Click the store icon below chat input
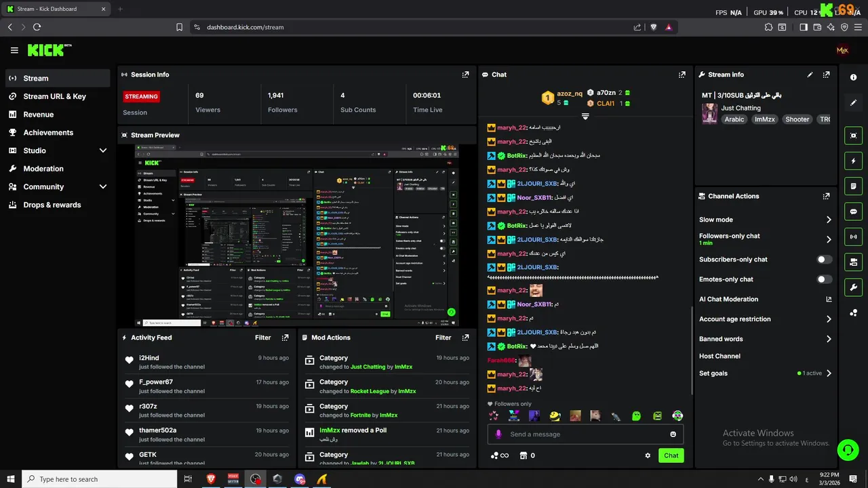Viewport: 868px width, 488px height. point(523,455)
